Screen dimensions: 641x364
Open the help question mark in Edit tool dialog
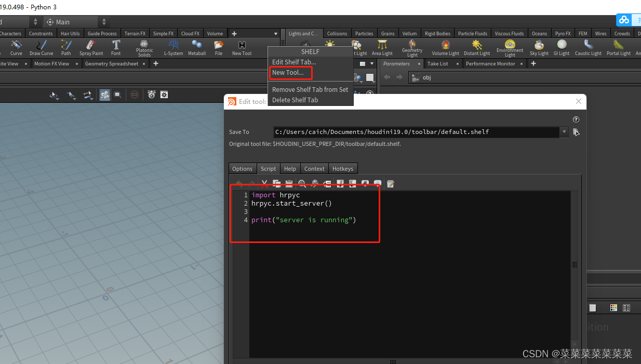576,119
